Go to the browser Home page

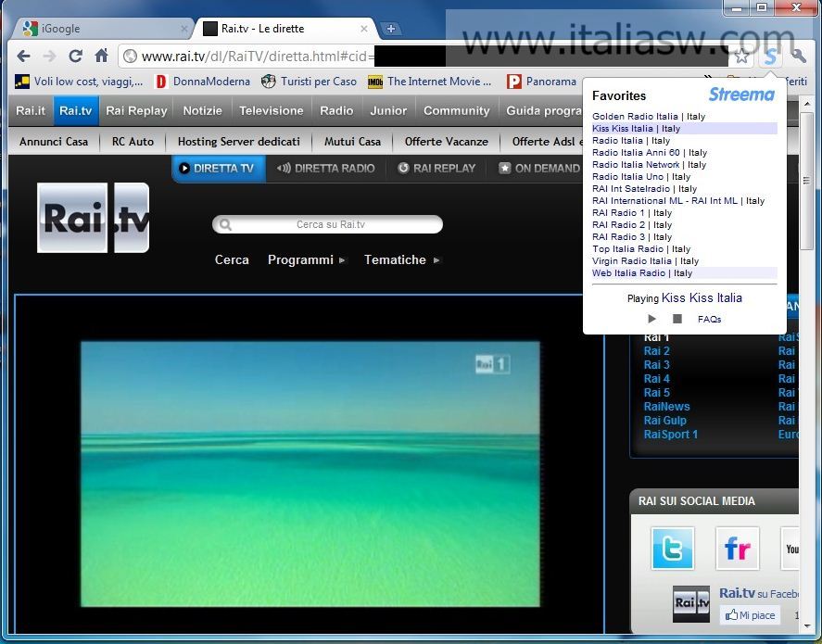(x=101, y=56)
